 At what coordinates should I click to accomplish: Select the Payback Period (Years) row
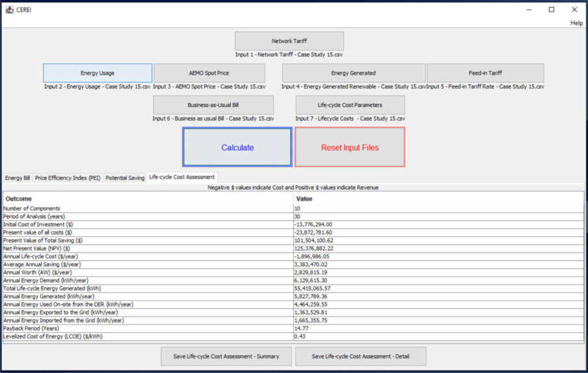(293, 328)
